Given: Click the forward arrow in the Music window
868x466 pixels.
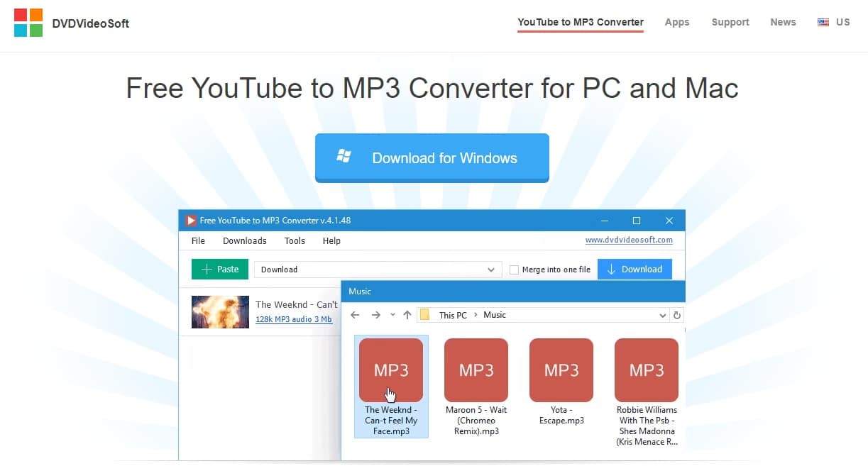Looking at the screenshot, I should click(376, 315).
